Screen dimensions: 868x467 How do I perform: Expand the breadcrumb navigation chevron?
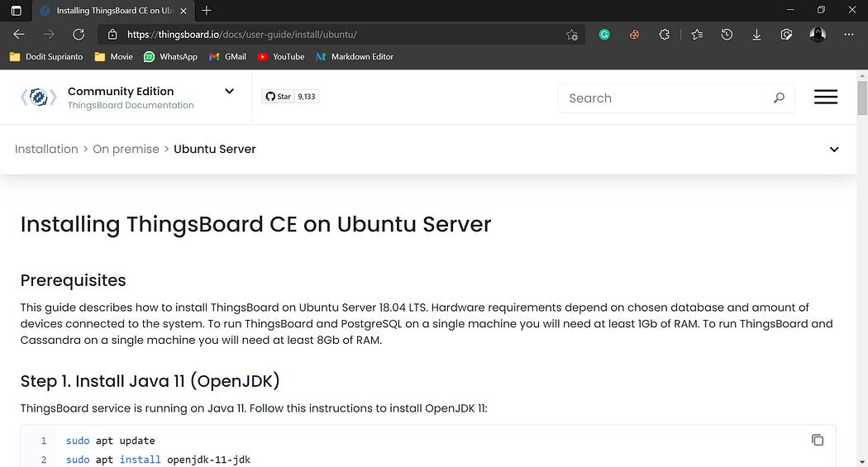pos(833,150)
